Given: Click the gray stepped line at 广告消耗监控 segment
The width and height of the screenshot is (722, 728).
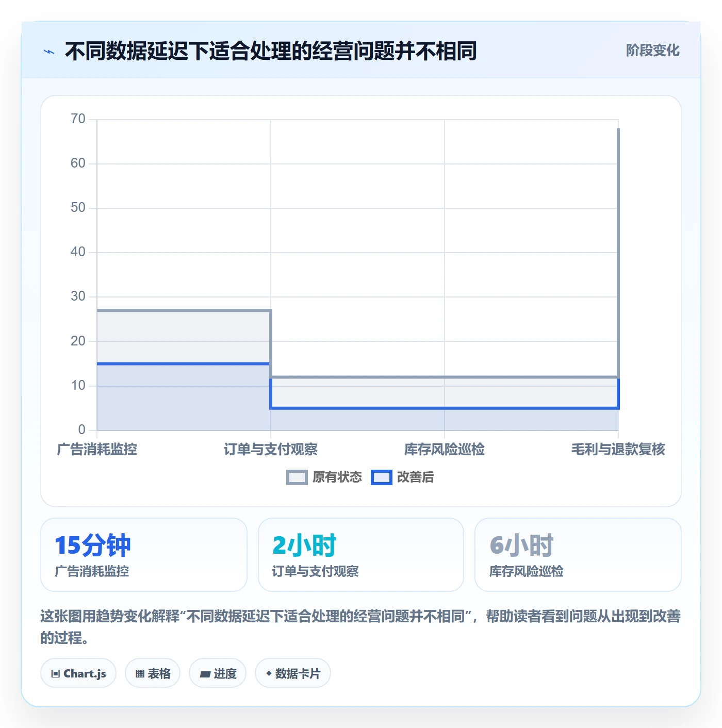Looking at the screenshot, I should point(184,310).
